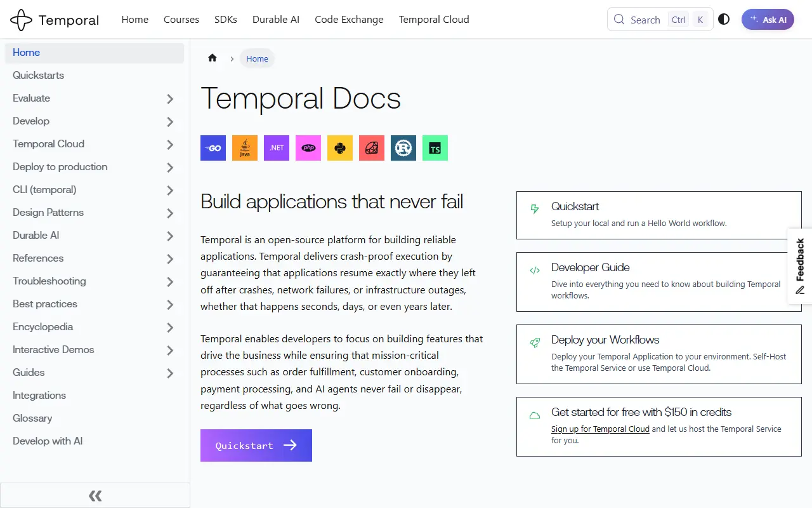Open Code Exchange in top navigation
The width and height of the screenshot is (812, 508).
click(349, 19)
